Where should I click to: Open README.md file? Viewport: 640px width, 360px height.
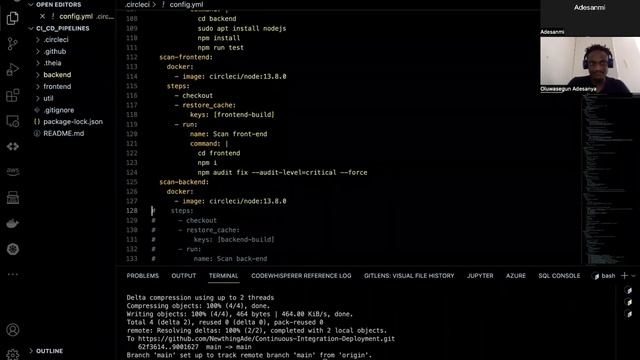point(64,133)
